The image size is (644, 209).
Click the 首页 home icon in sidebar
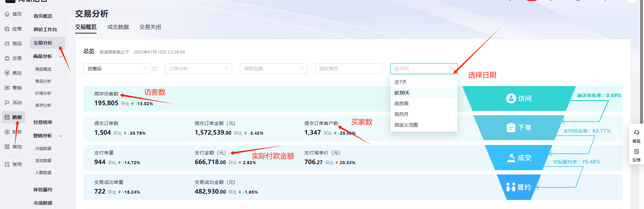click(7, 14)
